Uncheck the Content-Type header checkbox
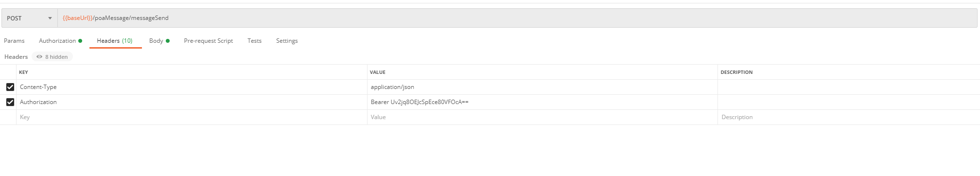Screen dimensions: 980x176 tap(10, 87)
